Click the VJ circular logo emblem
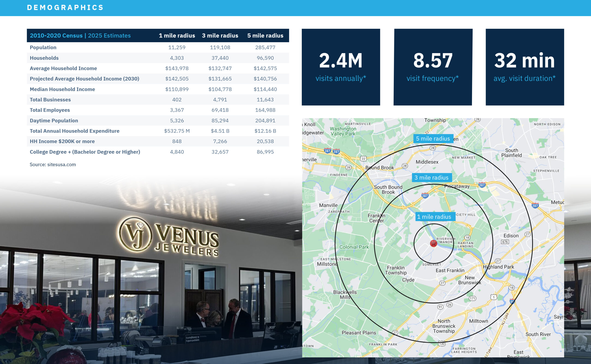The image size is (591, 364). point(135,234)
